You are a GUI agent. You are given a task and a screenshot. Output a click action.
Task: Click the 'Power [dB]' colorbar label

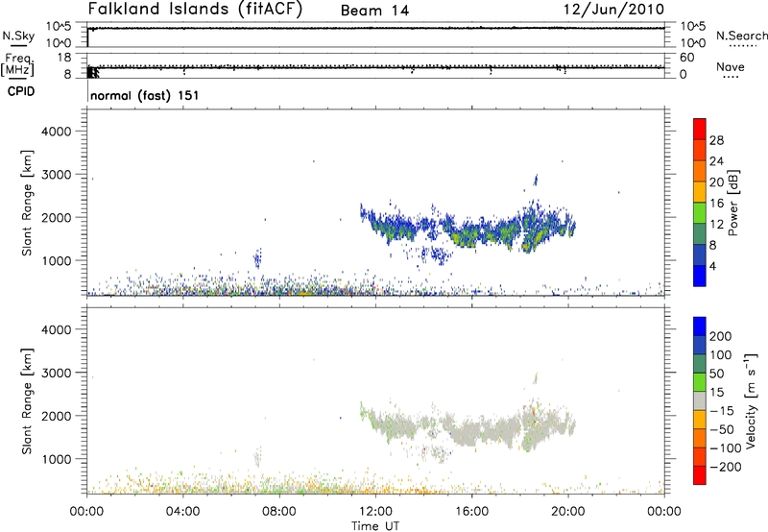732,203
